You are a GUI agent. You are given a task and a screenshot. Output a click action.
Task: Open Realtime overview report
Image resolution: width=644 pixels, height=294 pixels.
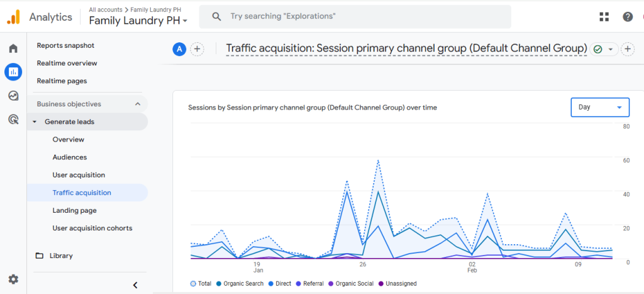(67, 63)
